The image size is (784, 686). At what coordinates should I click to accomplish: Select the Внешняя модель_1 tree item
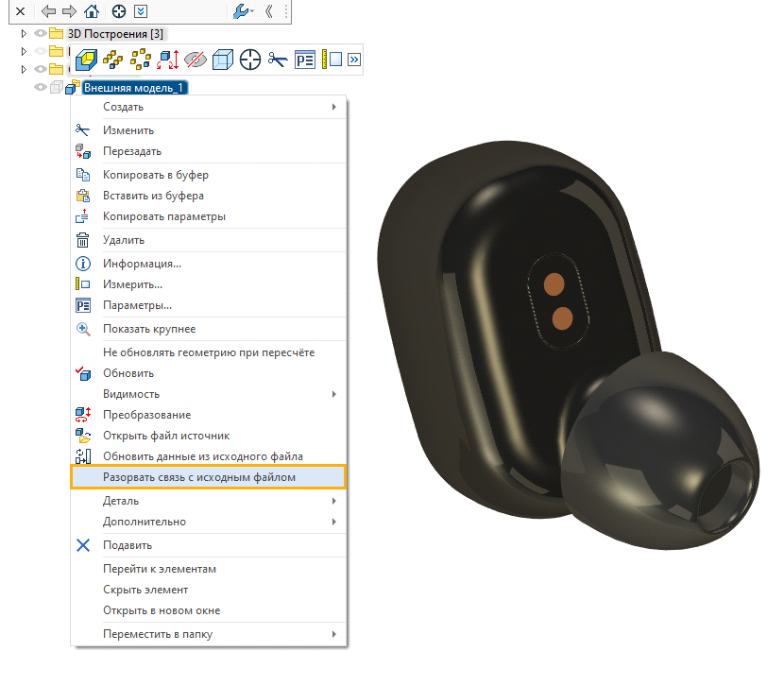click(135, 87)
